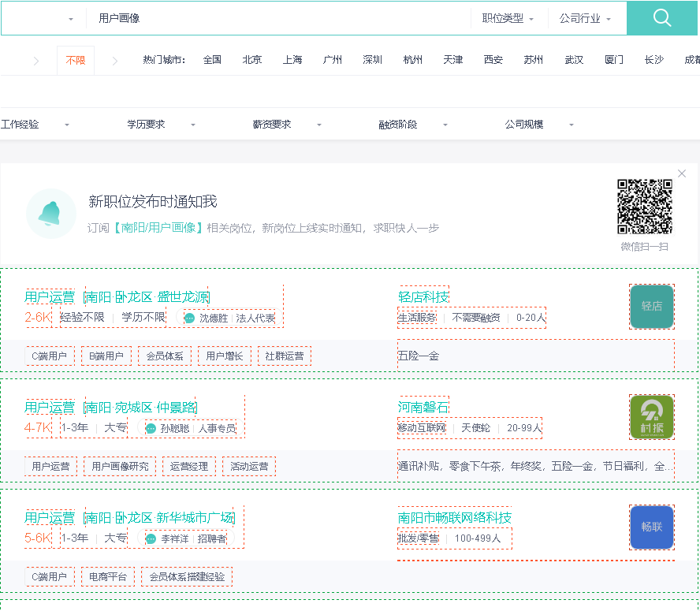Expand the 工作经验 filter

coord(35,124)
